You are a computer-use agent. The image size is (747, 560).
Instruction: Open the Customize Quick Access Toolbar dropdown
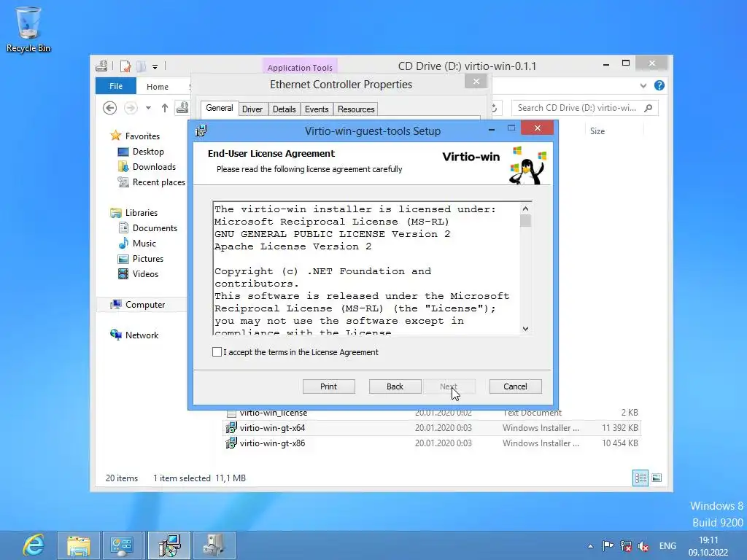pyautogui.click(x=155, y=66)
